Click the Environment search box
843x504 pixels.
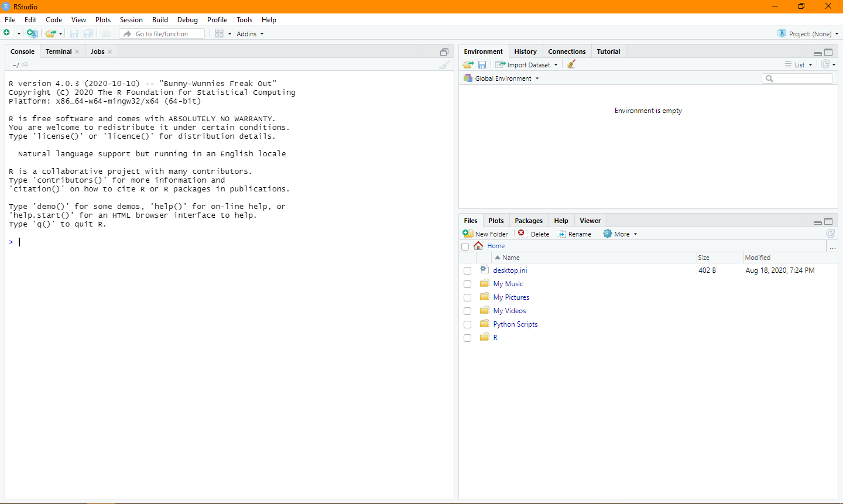coord(797,78)
